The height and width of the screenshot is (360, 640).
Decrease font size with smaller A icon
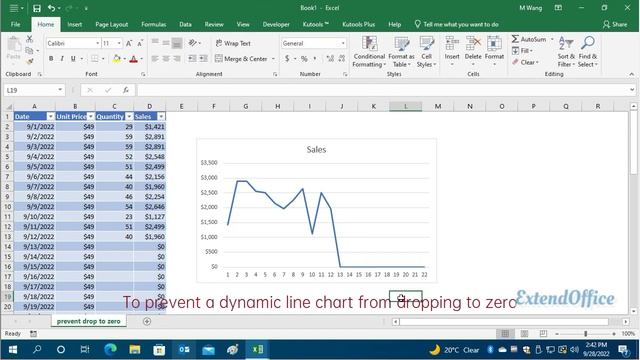tap(140, 43)
